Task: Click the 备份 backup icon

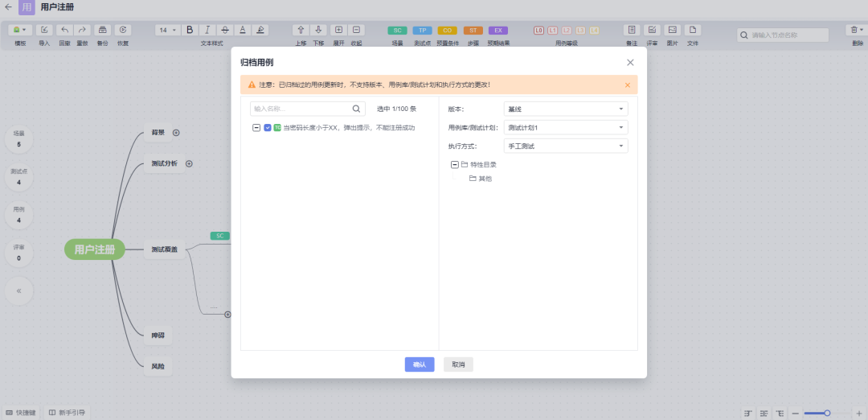Action: (102, 30)
